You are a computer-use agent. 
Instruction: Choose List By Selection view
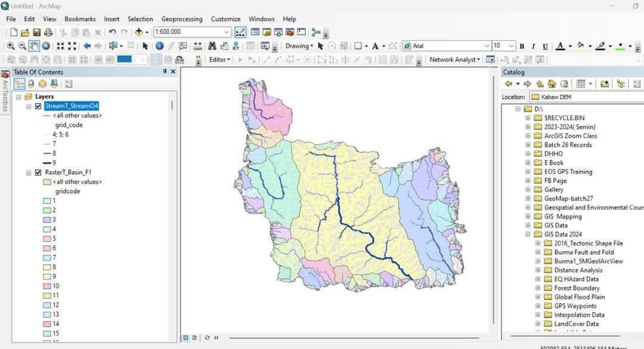(x=54, y=84)
